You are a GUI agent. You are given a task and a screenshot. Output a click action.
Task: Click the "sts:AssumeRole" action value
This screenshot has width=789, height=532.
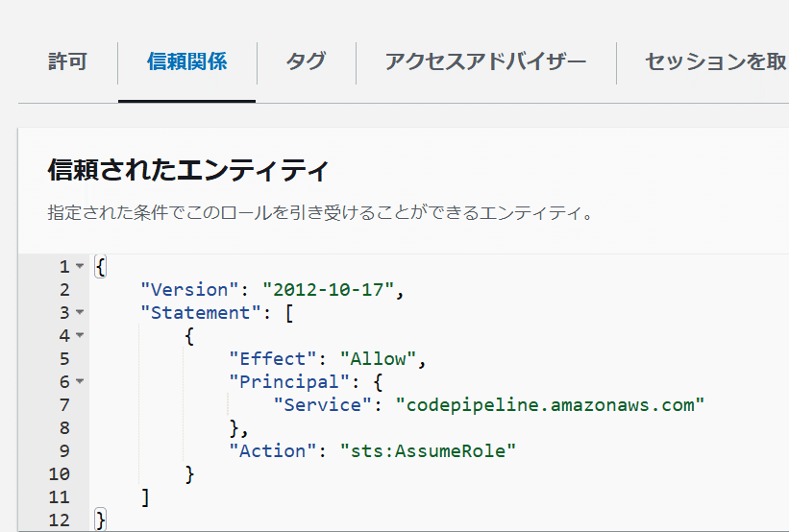click(428, 451)
